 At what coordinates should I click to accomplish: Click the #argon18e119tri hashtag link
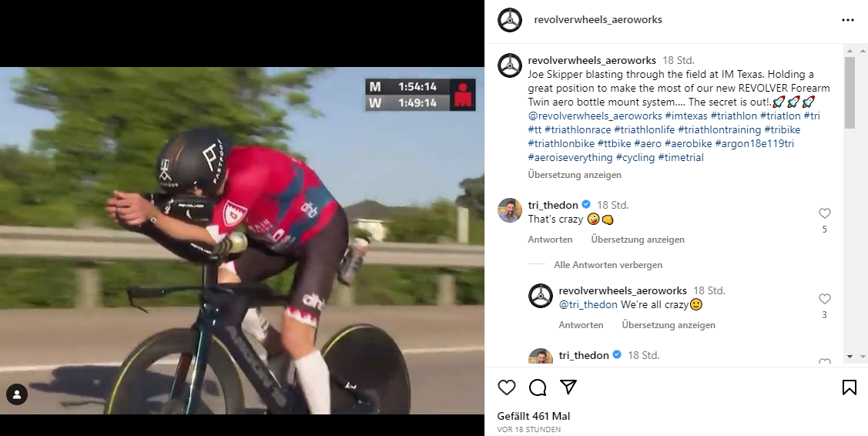coord(755,143)
